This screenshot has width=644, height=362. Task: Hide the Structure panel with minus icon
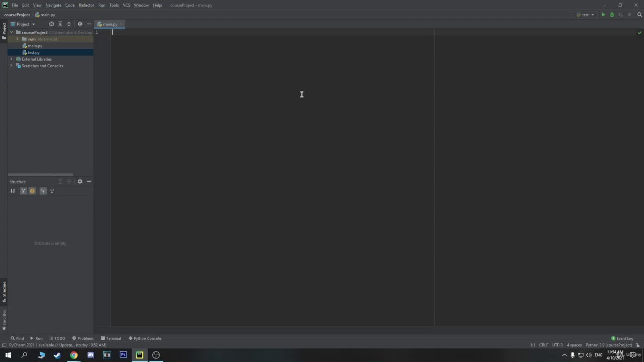pos(89,182)
